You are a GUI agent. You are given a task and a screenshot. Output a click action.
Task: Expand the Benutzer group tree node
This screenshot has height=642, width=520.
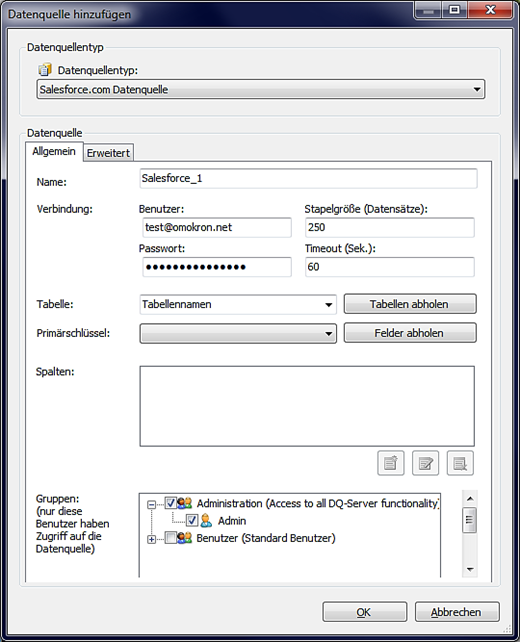point(151,539)
